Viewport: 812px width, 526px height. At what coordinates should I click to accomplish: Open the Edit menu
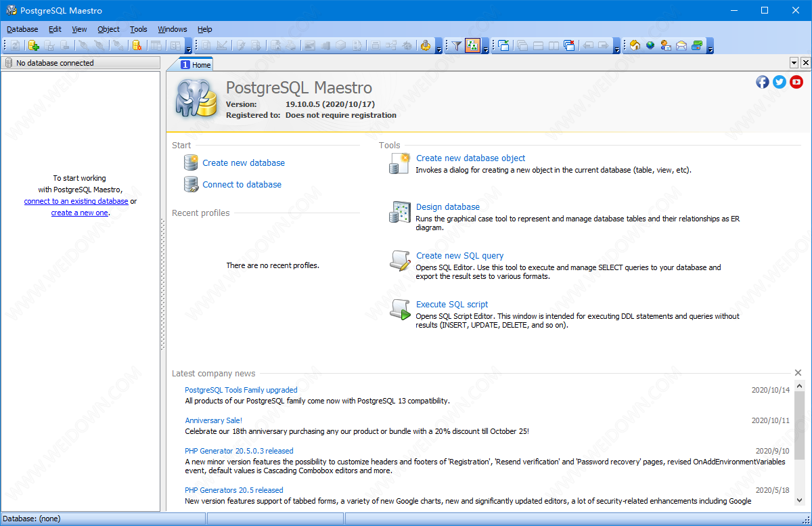pyautogui.click(x=55, y=29)
